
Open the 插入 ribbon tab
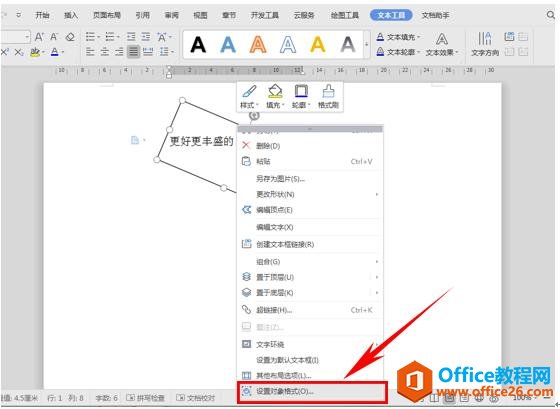(x=71, y=15)
